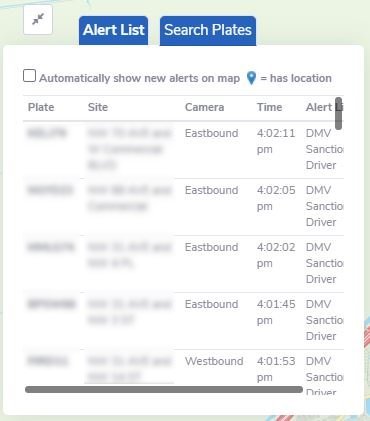Click the horizontal scrollbar at table bottom
Viewport: 370px width, 421px height.
click(164, 389)
